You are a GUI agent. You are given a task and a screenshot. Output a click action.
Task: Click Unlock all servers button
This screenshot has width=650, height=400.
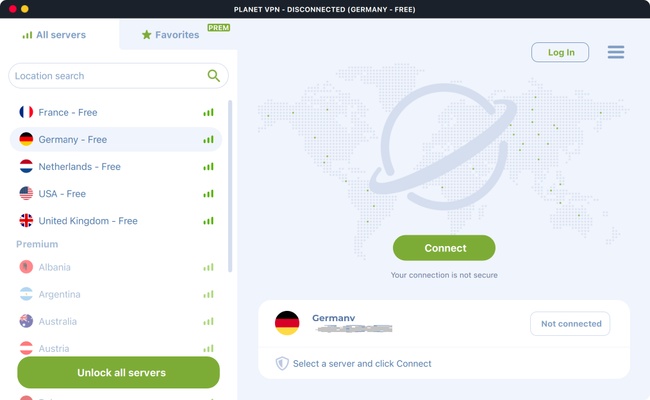coord(119,372)
